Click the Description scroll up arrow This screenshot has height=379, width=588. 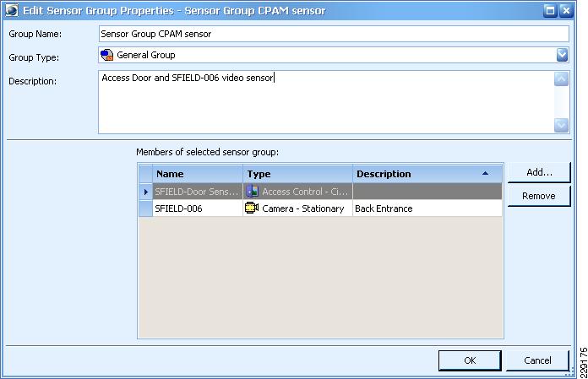tap(561, 79)
